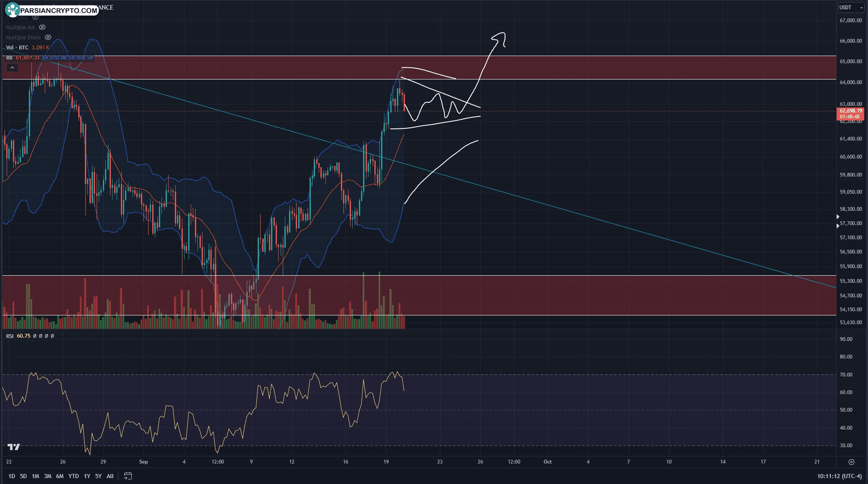Click the 55,300.00 price axis label
The height and width of the screenshot is (484, 868).
851,281
